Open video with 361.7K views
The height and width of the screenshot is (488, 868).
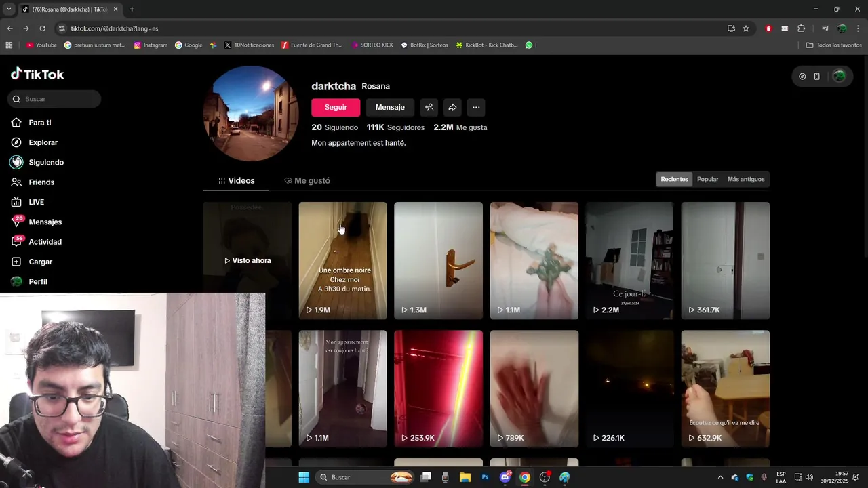pyautogui.click(x=726, y=260)
